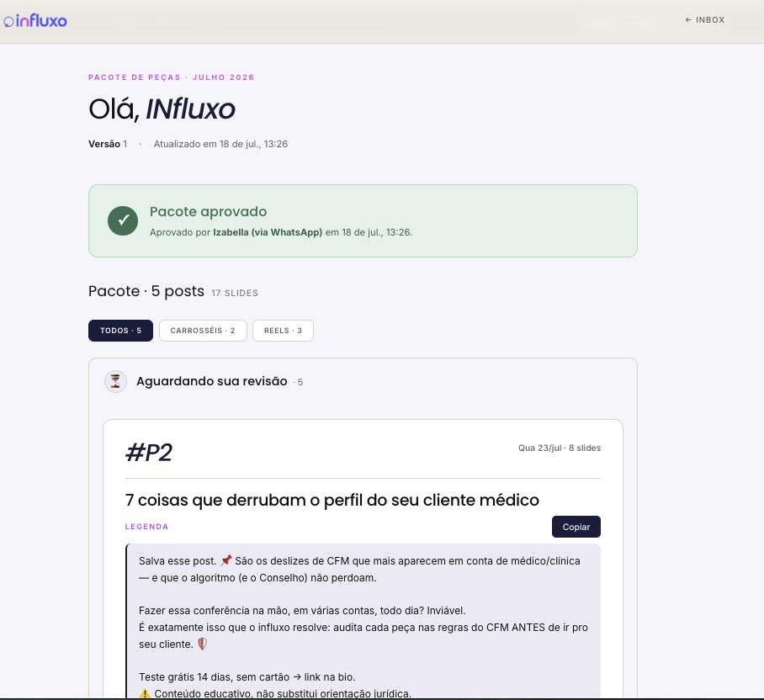Click the 'Pacote aprovado' title

click(x=208, y=211)
